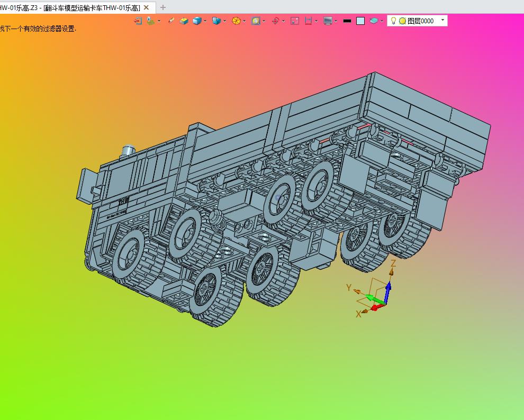Image resolution: width=524 pixels, height=420 pixels.
Task: Click the zoom window magnifier icon
Action: click(256, 21)
